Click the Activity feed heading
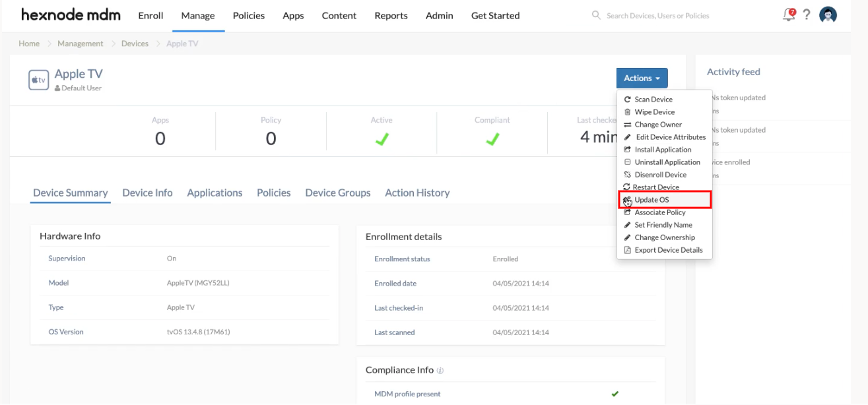 click(733, 72)
